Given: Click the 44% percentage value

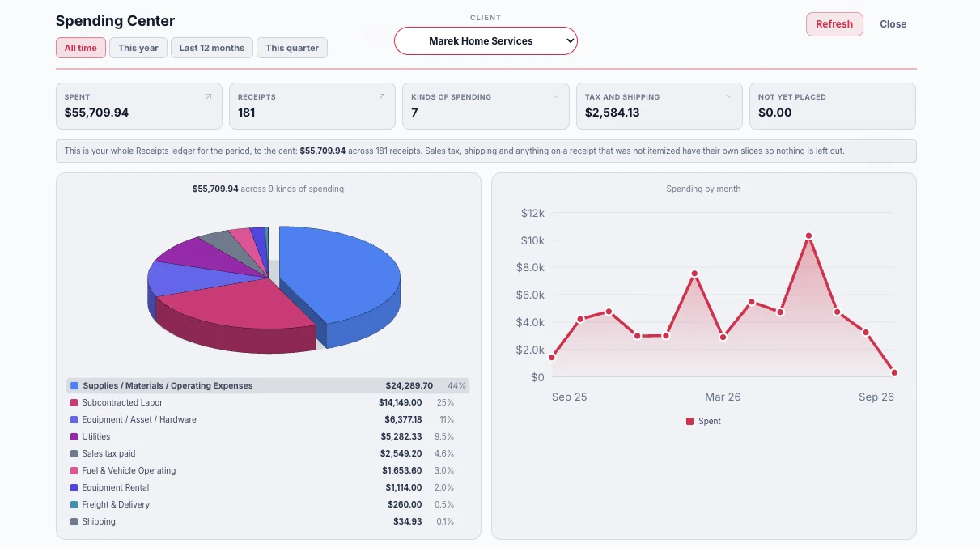Looking at the screenshot, I should 457,386.
